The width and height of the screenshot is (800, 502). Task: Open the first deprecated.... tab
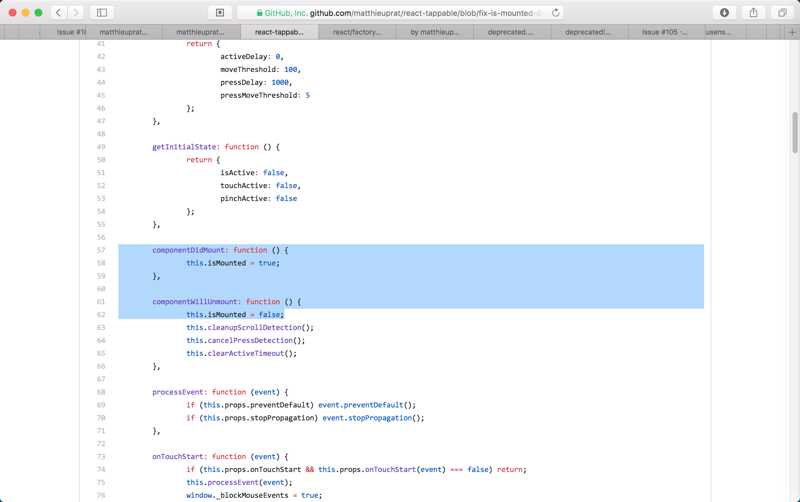[510, 32]
